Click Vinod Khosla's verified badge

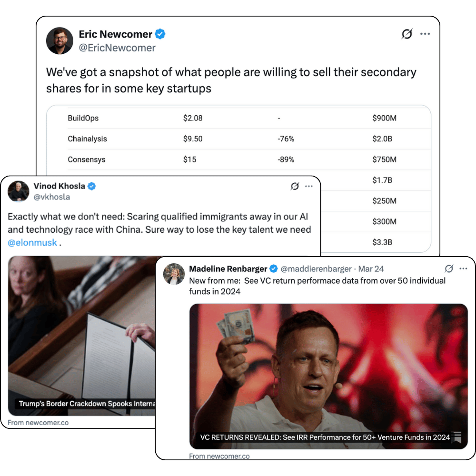pos(91,186)
